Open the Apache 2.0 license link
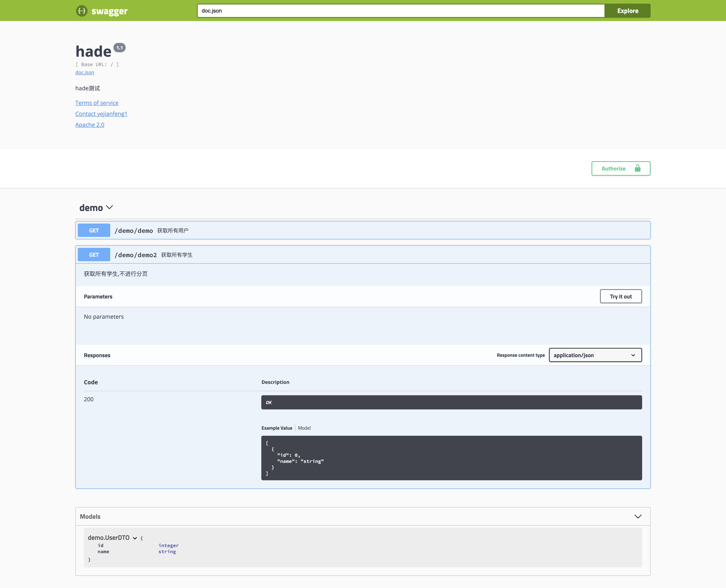This screenshot has height=588, width=726. pyautogui.click(x=90, y=125)
